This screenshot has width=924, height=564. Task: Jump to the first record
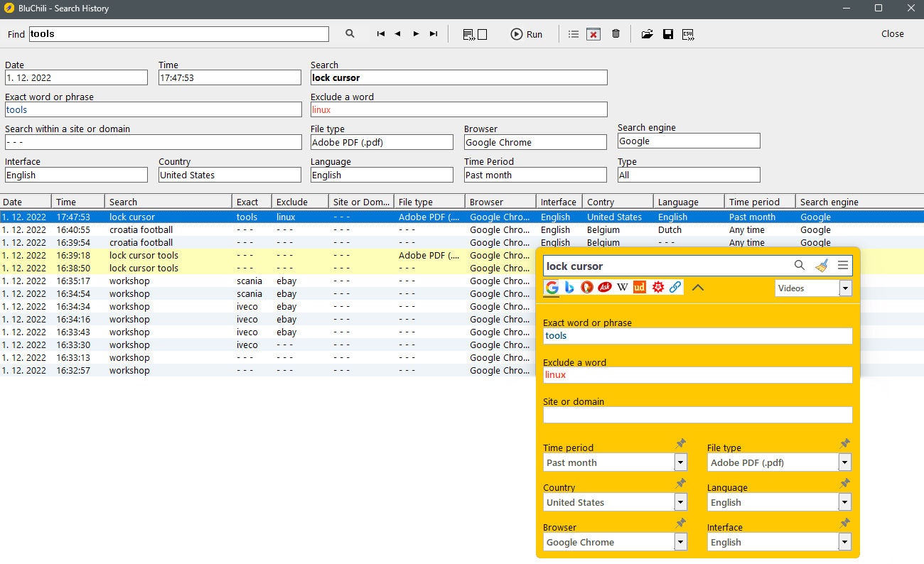pos(381,34)
